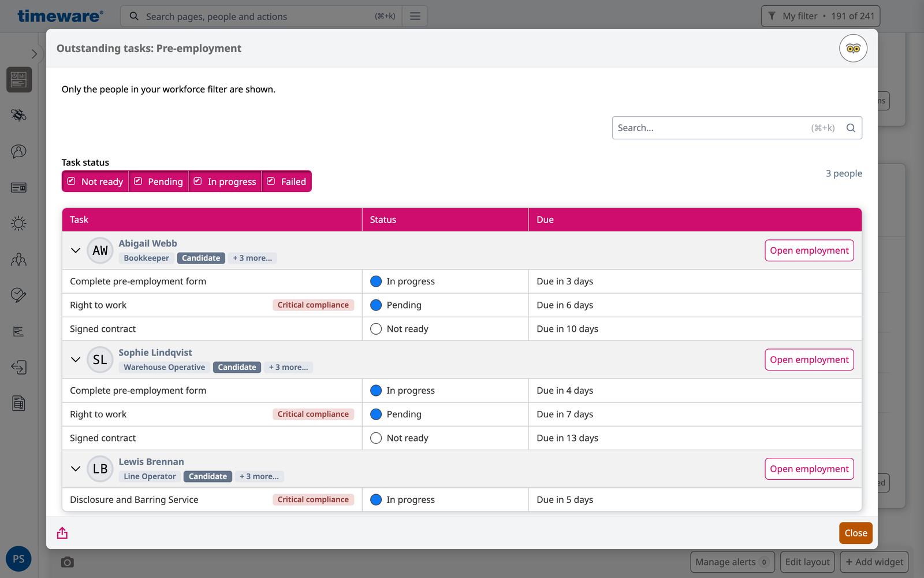Image resolution: width=924 pixels, height=578 pixels.
Task: Toggle the Not ready status filter
Action: click(95, 181)
